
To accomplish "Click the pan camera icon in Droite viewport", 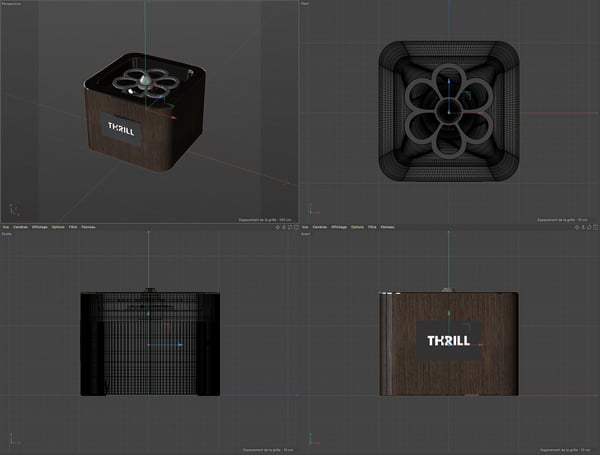I will click(277, 228).
